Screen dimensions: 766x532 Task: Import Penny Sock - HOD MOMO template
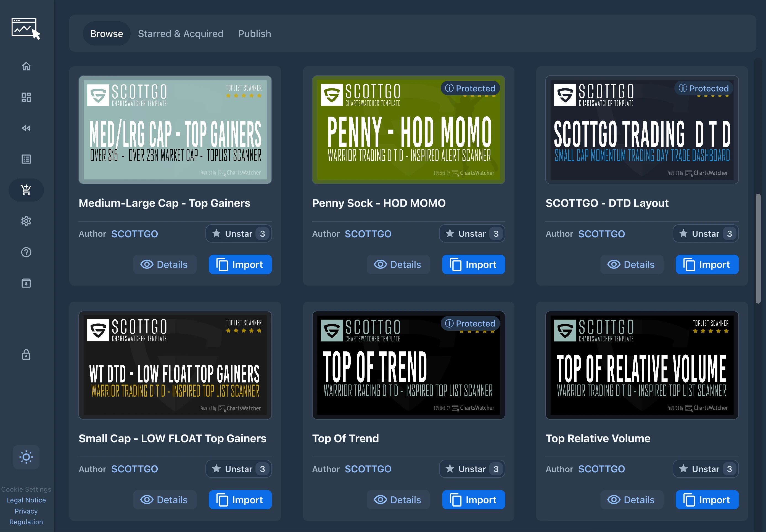tap(474, 265)
